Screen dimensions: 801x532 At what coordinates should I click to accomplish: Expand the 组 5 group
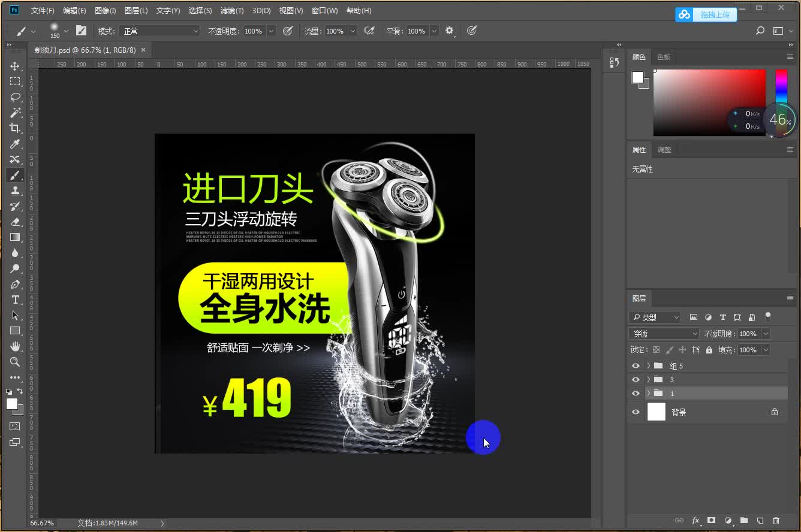[x=648, y=365]
